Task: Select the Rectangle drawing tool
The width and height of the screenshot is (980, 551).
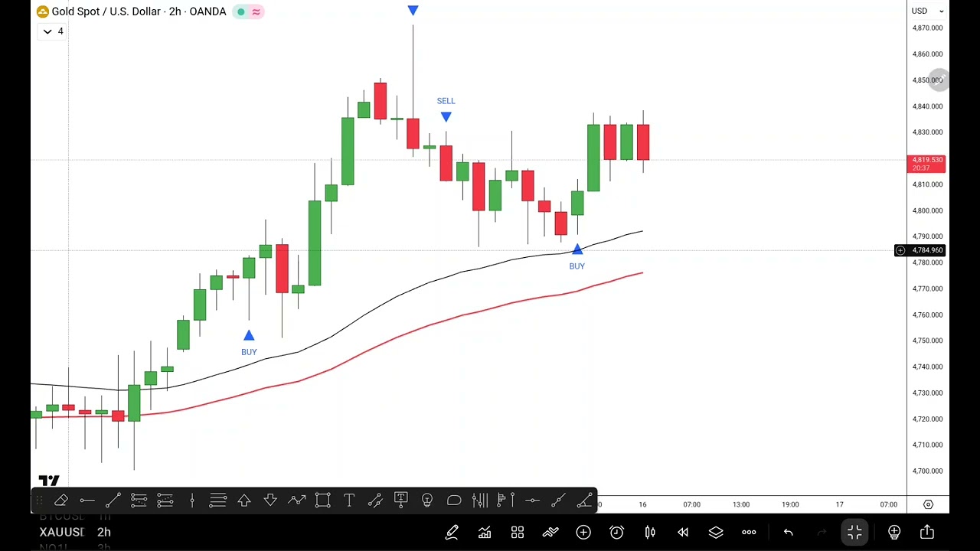Action: 322,500
